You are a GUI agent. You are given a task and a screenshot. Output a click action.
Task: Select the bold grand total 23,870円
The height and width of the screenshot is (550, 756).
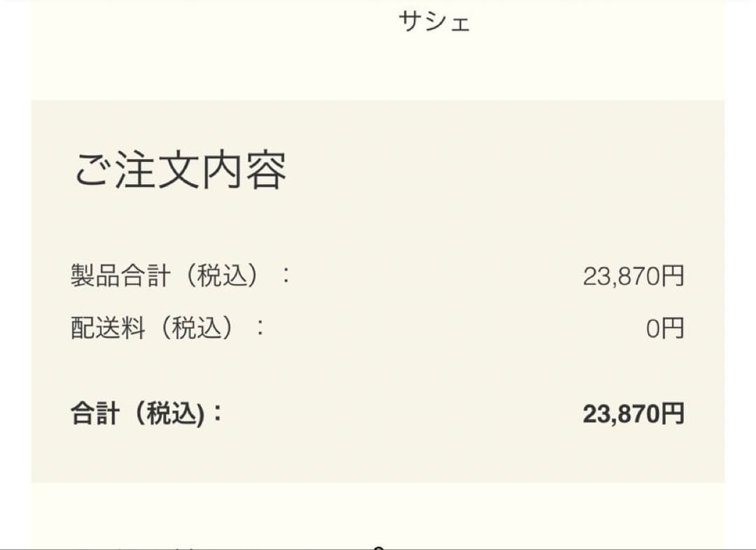[x=633, y=414]
